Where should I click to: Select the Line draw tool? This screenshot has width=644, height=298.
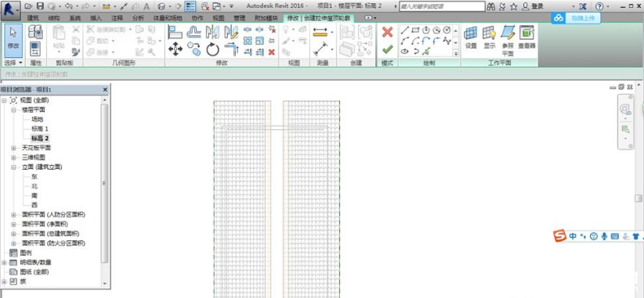[x=404, y=31]
